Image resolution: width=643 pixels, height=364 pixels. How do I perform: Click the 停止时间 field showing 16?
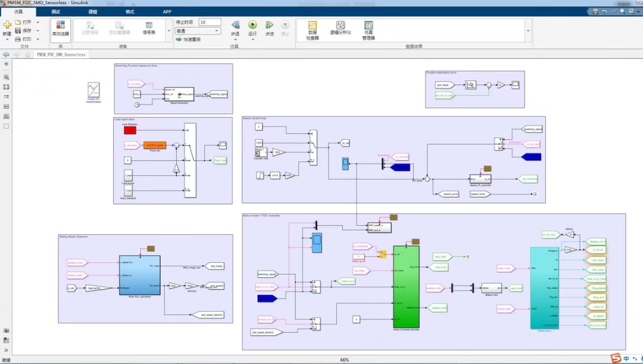[210, 22]
